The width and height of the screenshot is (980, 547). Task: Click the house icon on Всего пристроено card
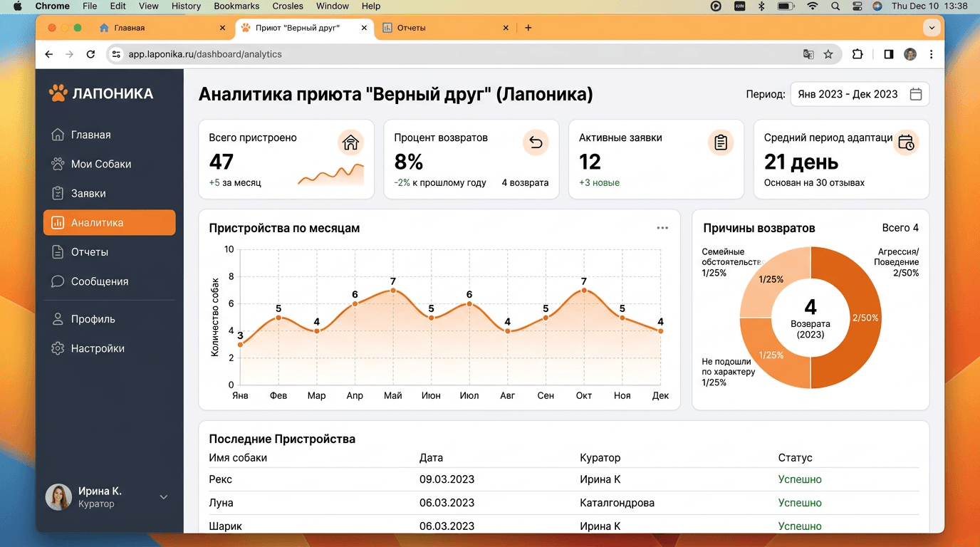click(x=350, y=142)
